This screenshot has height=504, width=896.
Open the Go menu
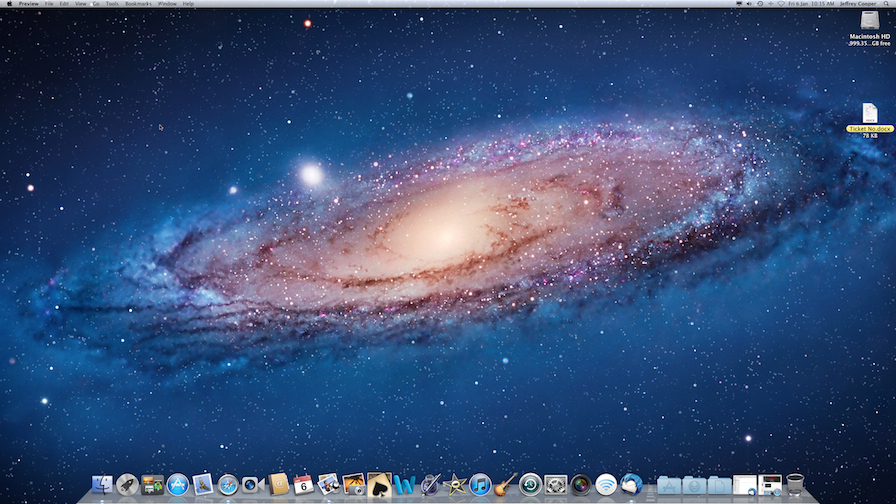coord(96,4)
